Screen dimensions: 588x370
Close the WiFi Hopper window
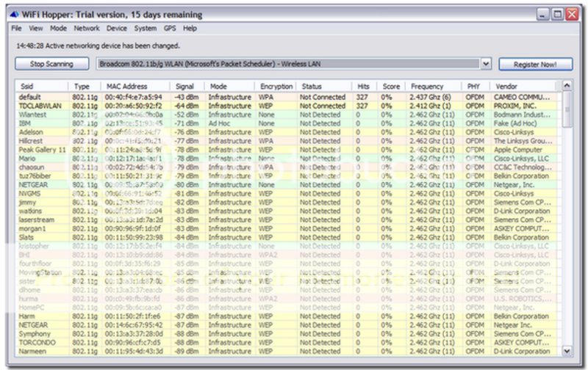click(x=571, y=14)
